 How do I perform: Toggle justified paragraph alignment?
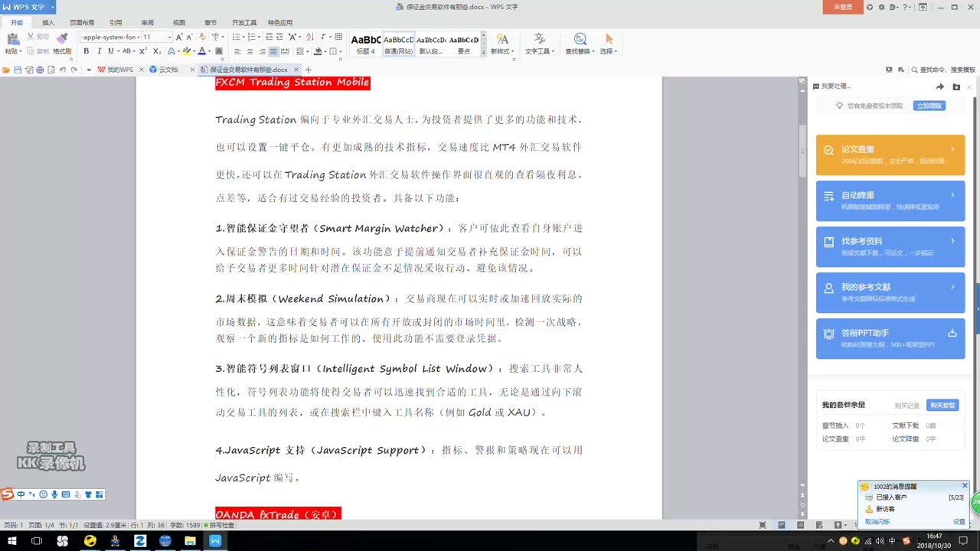click(x=273, y=51)
